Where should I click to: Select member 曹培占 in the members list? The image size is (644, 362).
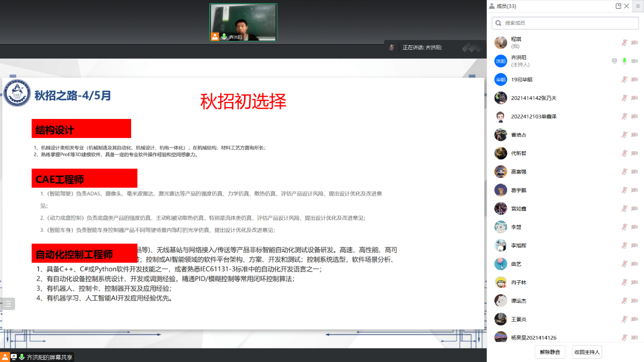[x=518, y=135]
